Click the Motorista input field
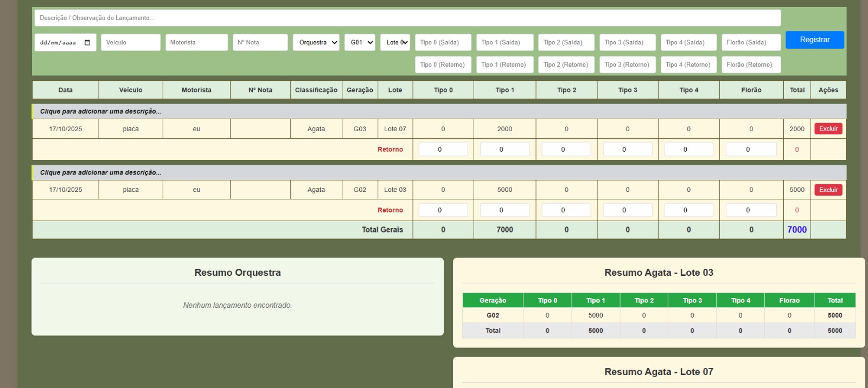This screenshot has height=388, width=868. pos(196,42)
